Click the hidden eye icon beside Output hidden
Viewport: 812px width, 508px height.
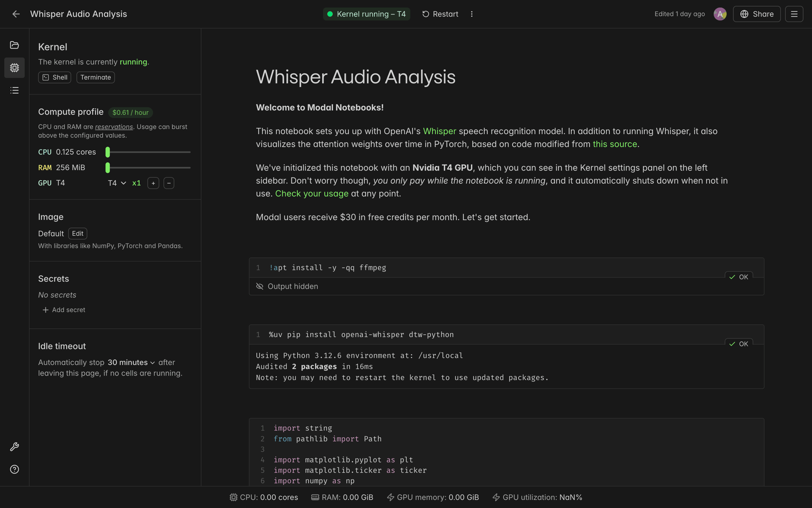click(260, 286)
